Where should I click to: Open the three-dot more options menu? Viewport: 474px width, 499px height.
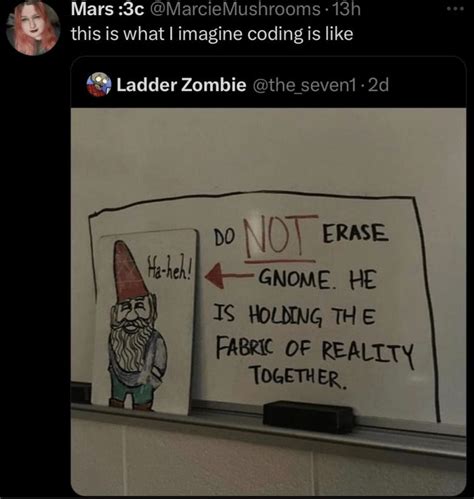[455, 9]
